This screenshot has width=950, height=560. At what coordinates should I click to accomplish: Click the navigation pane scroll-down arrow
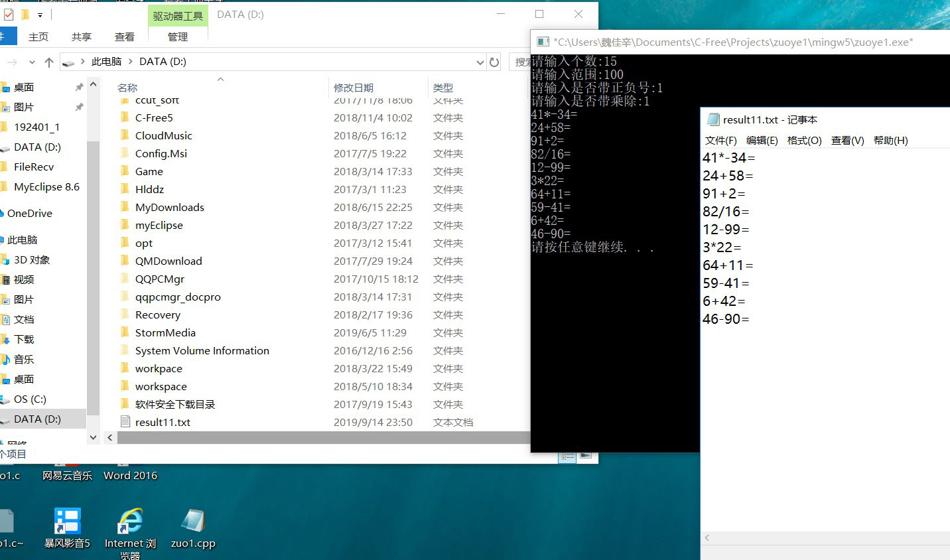(x=94, y=437)
